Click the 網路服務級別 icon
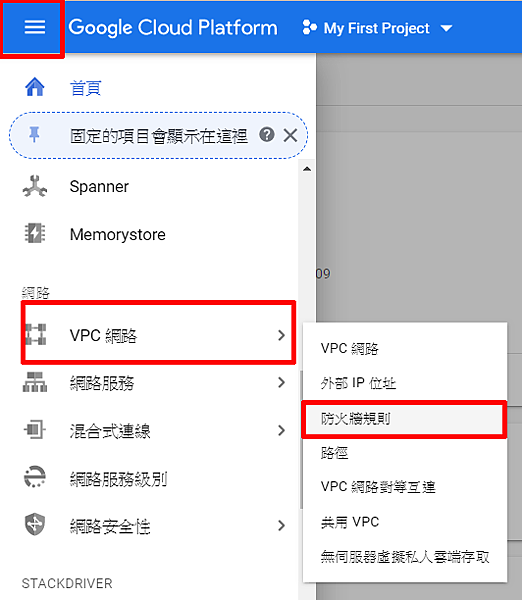522x600 pixels. [x=35, y=477]
